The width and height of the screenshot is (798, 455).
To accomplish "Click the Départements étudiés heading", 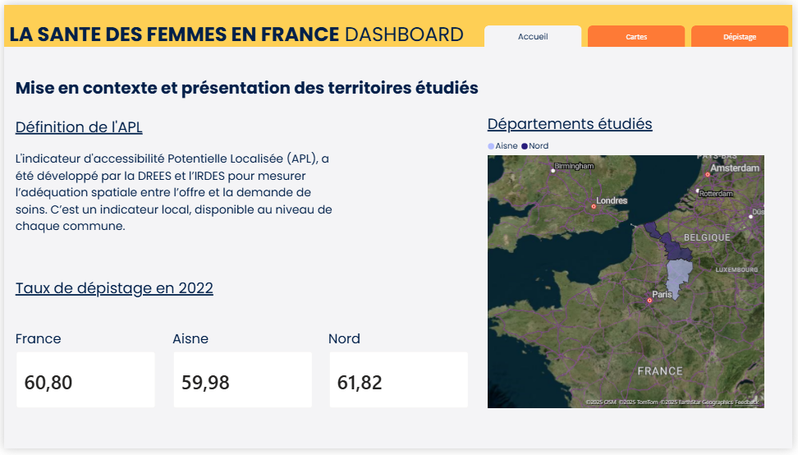I will [569, 124].
